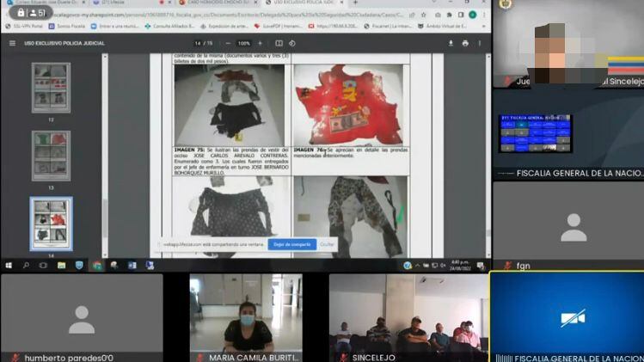The width and height of the screenshot is (644, 362).
Task: Switch to the Lifesize browser tab
Action: [132, 3]
